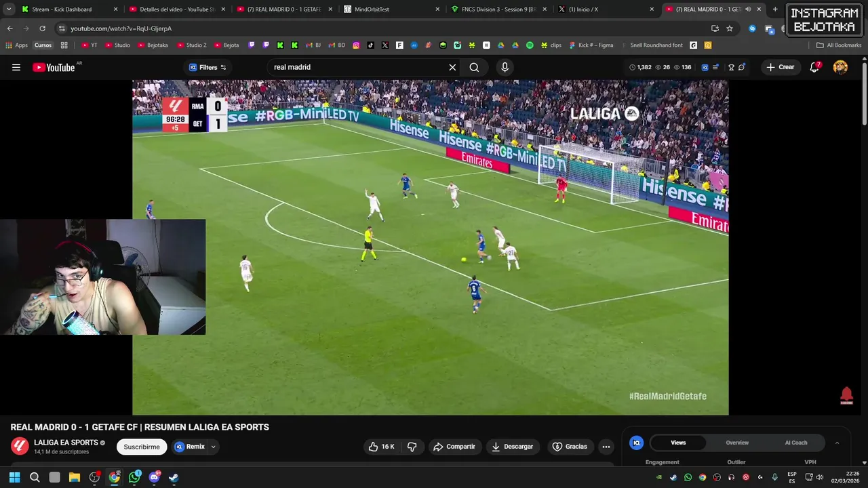Click the address bar showing youtube.com URL
This screenshot has height=488, width=868.
(380, 28)
